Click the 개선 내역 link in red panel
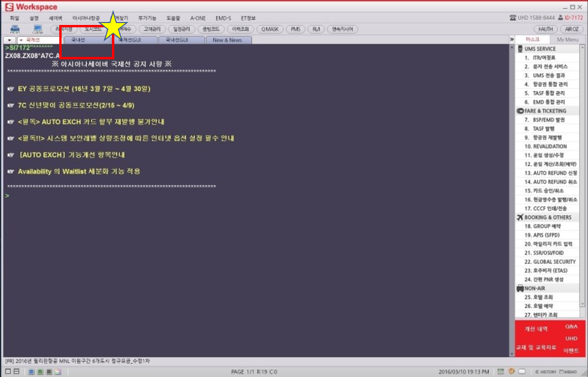Viewport: 588px width, 377px height. [536, 329]
